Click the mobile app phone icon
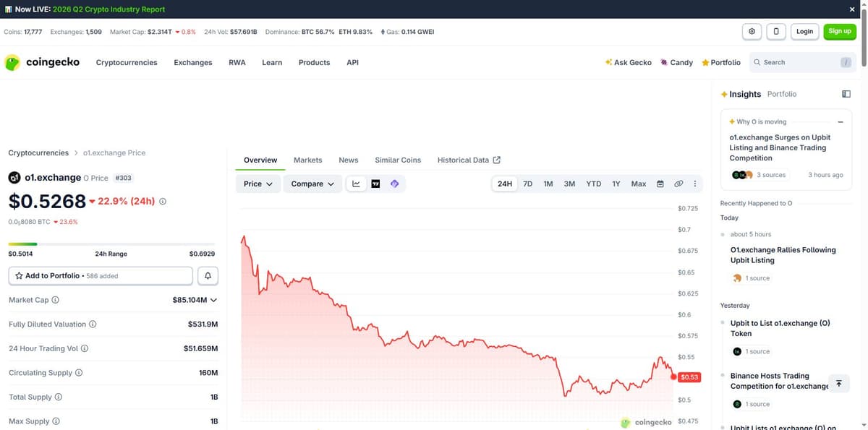 pyautogui.click(x=776, y=31)
